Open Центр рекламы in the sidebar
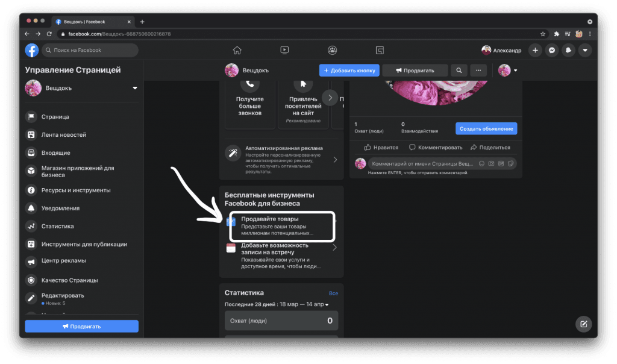 [82, 262]
